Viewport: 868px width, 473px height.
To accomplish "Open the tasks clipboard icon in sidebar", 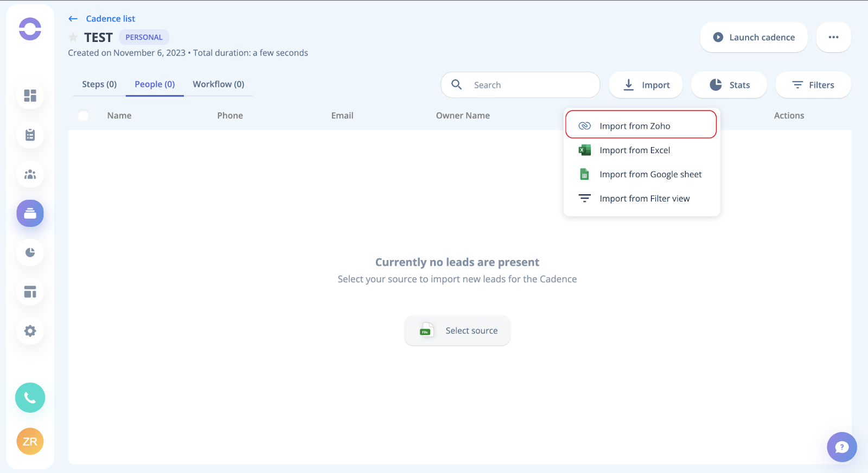I will click(x=30, y=135).
